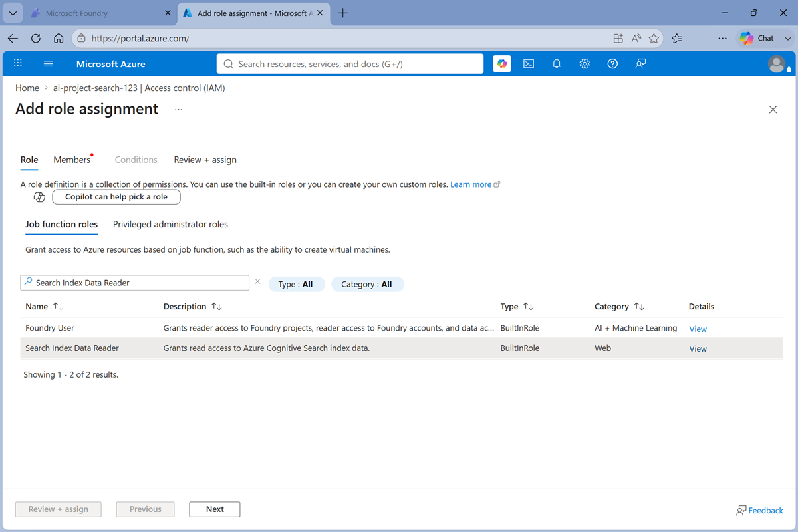Select the Foundry User role row
Viewport: 798px width, 532px height.
point(401,328)
